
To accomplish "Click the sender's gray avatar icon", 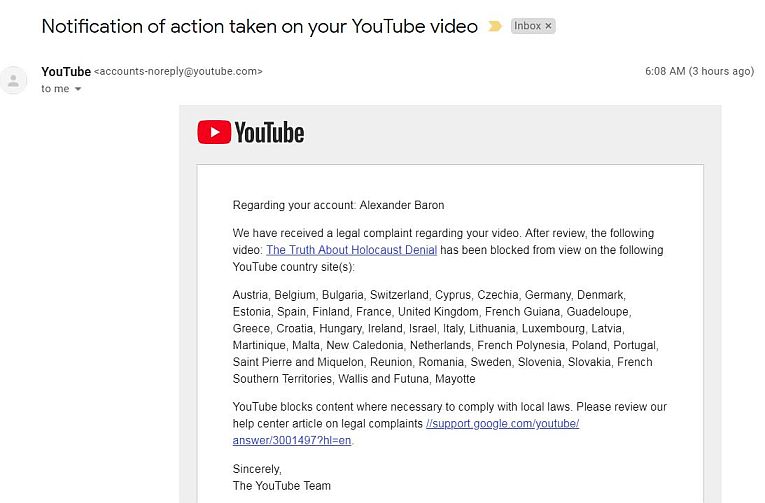I will point(13,81).
